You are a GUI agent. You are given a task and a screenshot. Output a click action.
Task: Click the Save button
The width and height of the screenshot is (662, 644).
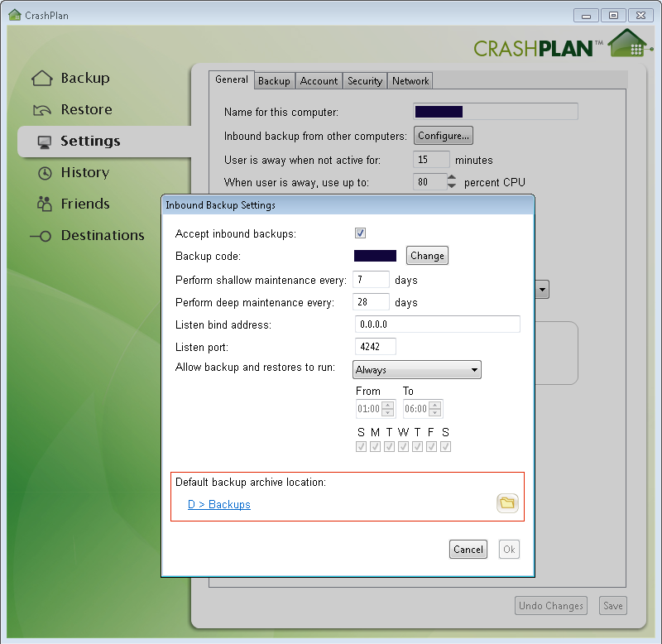coord(613,606)
